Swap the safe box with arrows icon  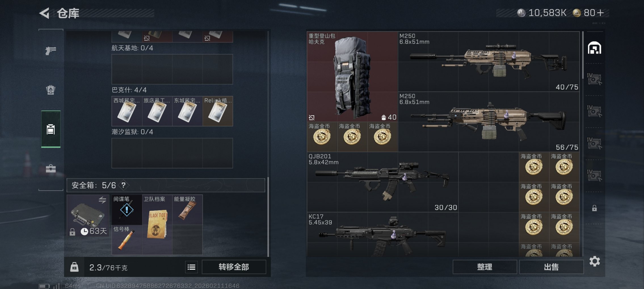pyautogui.click(x=102, y=200)
